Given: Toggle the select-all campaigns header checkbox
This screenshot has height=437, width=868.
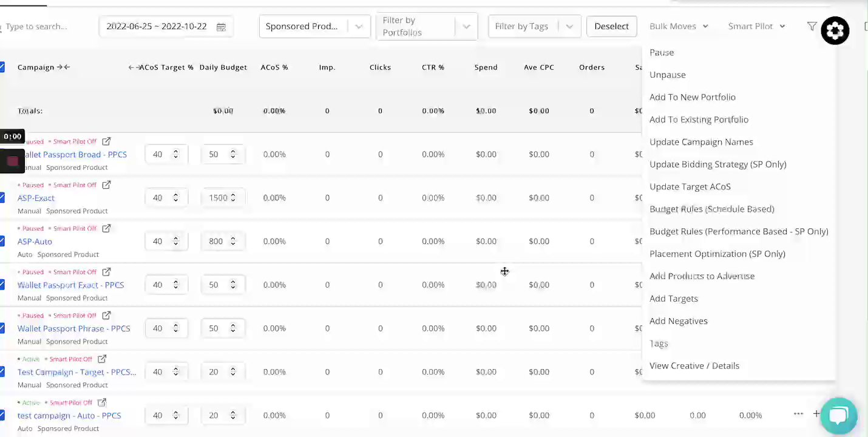Looking at the screenshot, I should [2, 67].
